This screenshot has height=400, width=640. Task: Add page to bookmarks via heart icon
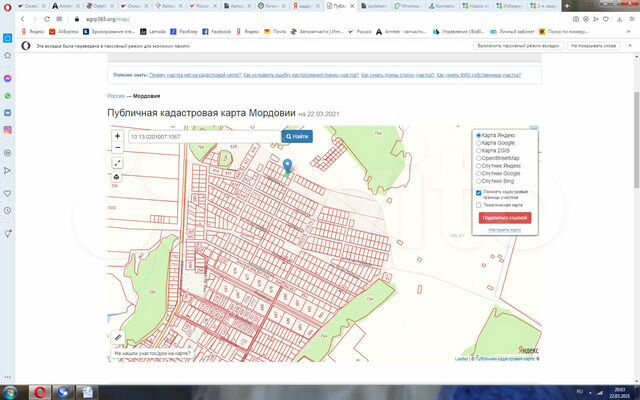pyautogui.click(x=606, y=19)
